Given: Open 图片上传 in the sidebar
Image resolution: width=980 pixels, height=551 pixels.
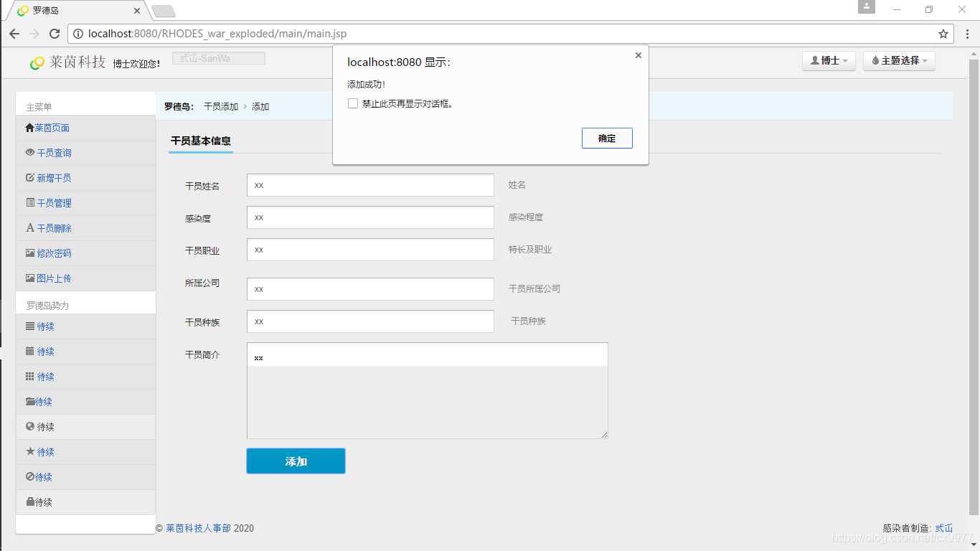Looking at the screenshot, I should [x=85, y=278].
